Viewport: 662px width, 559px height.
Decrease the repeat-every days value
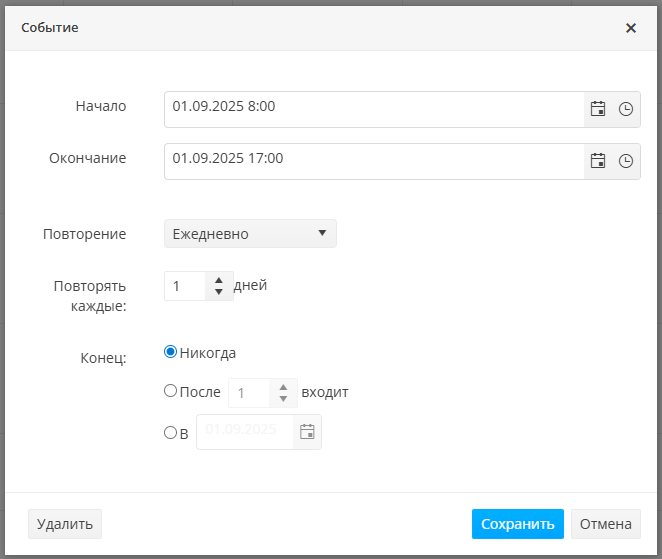[x=219, y=292]
